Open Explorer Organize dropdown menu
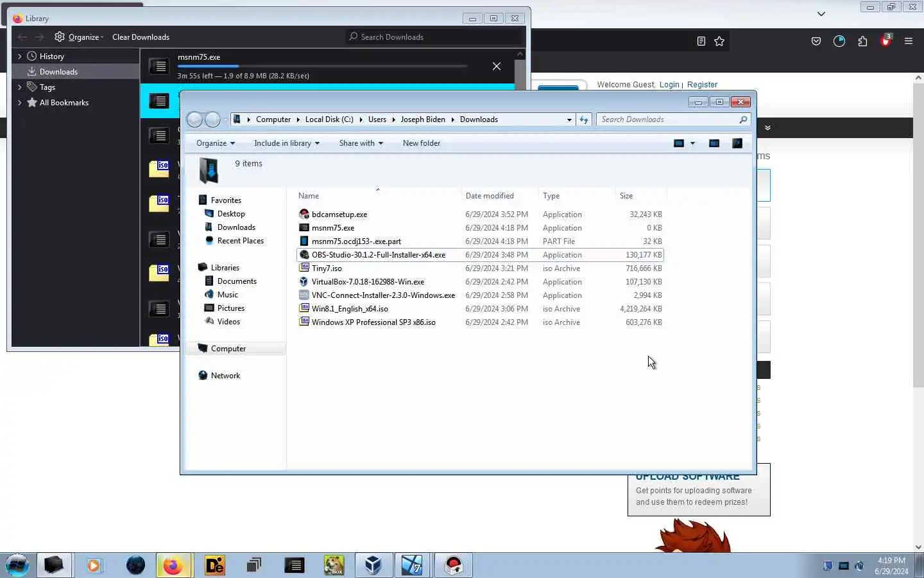The height and width of the screenshot is (578, 924). click(216, 143)
